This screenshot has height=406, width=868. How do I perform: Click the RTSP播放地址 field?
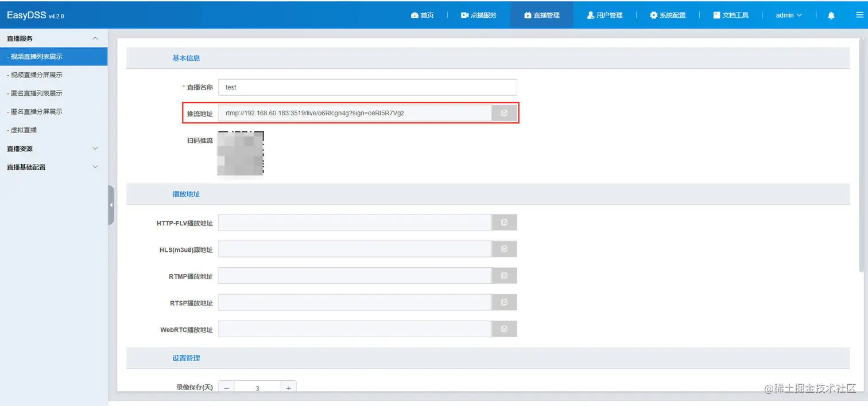coord(355,302)
